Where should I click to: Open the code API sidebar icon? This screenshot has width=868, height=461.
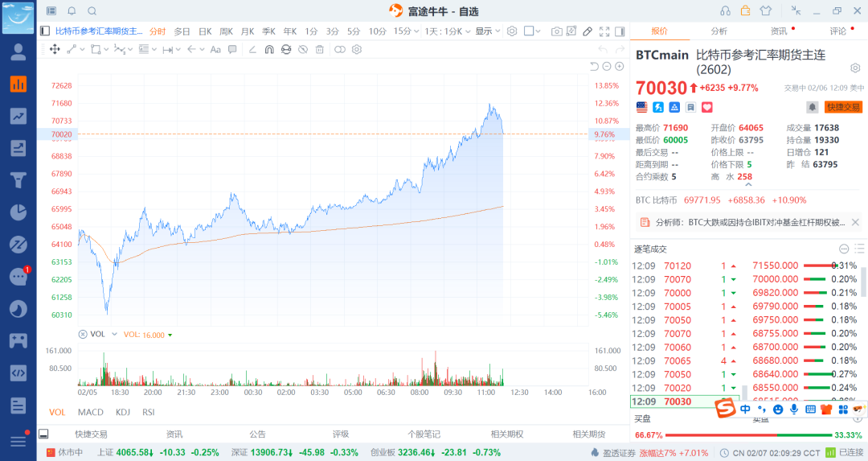(18, 373)
